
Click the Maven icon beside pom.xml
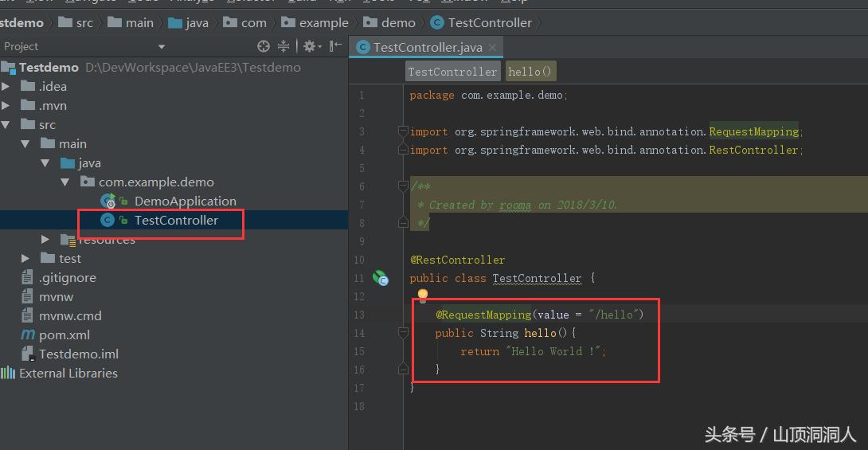[28, 335]
